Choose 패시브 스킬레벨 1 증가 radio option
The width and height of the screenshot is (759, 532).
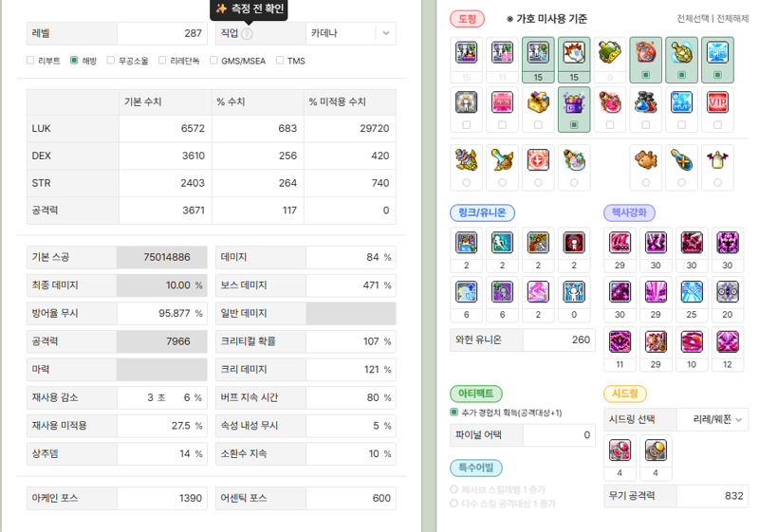tap(454, 489)
